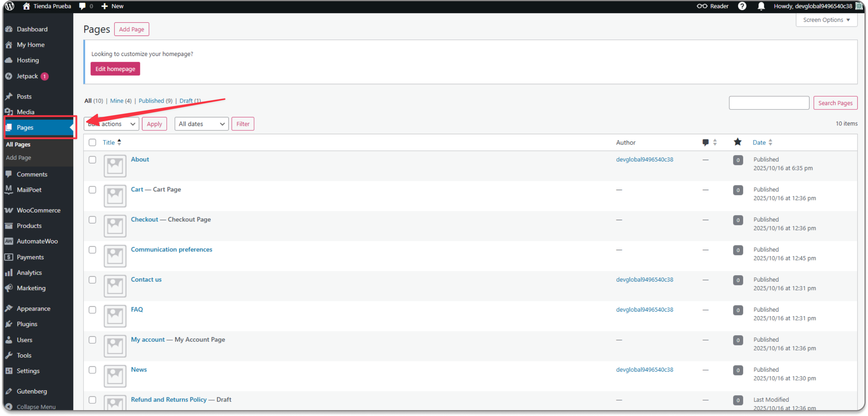Click the AutomateWoo AW icon

9,241
